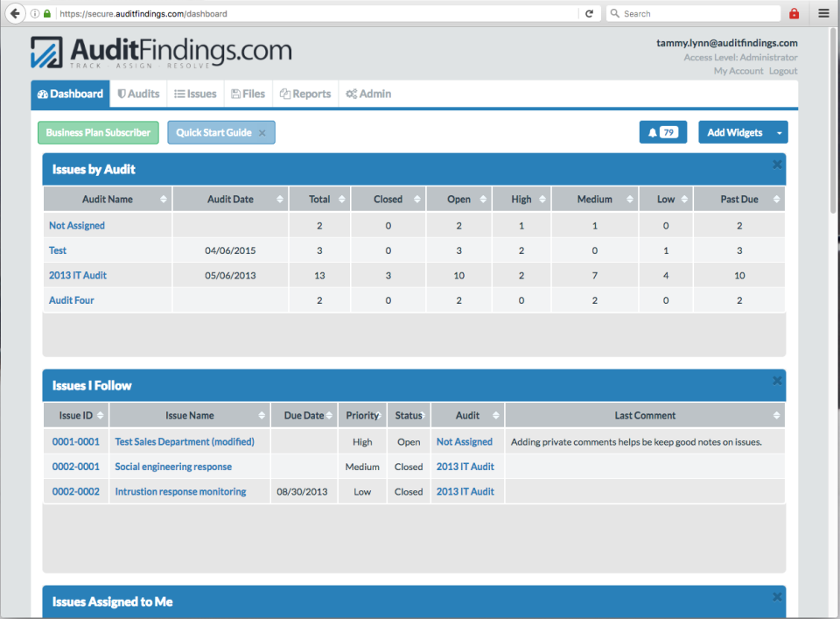The height and width of the screenshot is (619, 840).
Task: Select the gears icon beside Admin
Action: pyautogui.click(x=350, y=94)
